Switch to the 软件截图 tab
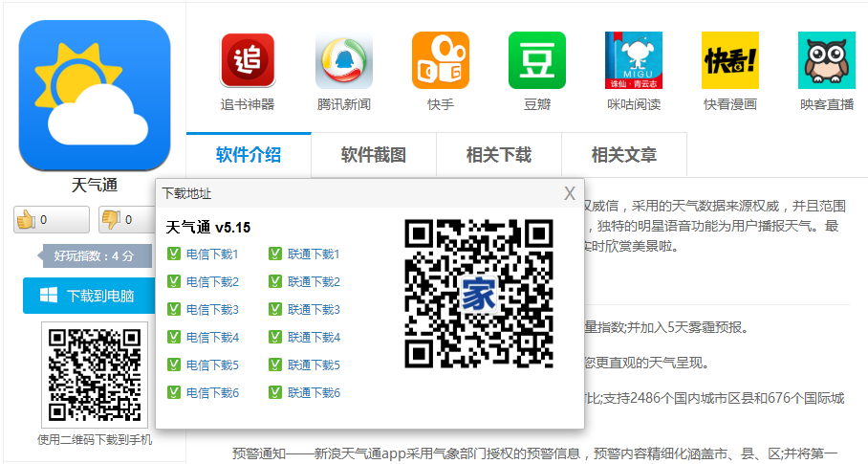 [374, 154]
